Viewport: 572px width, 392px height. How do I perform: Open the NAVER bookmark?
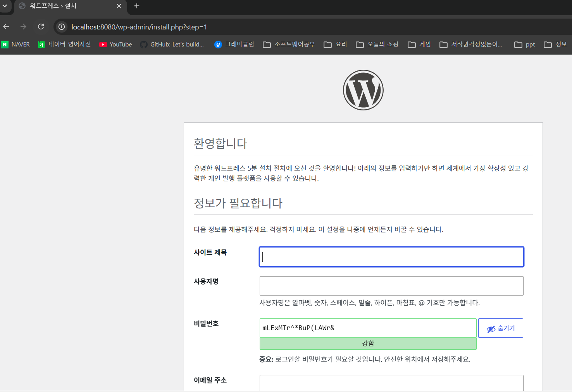[16, 45]
